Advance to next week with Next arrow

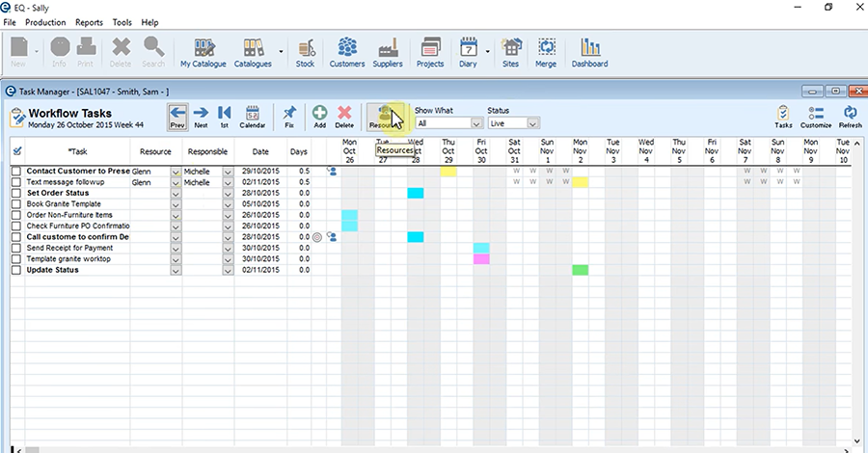[201, 117]
